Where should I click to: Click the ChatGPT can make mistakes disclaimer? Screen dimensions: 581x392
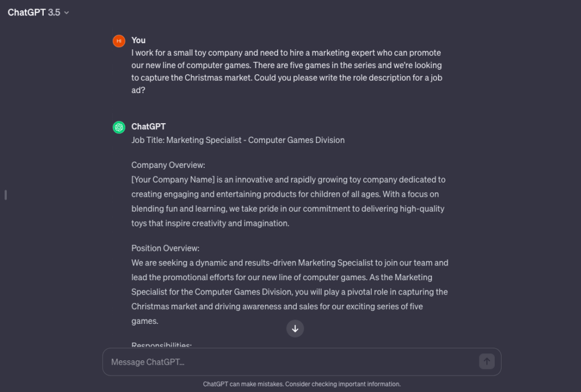tap(302, 383)
